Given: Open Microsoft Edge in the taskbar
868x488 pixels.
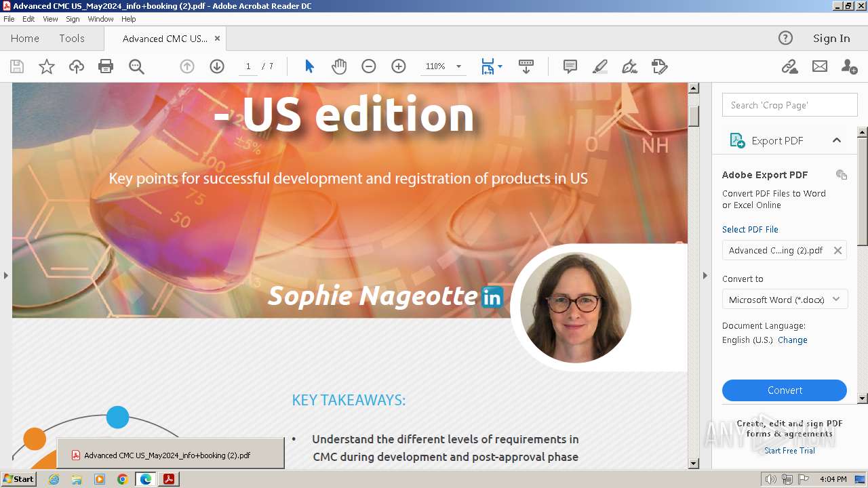Looking at the screenshot, I should [146, 479].
